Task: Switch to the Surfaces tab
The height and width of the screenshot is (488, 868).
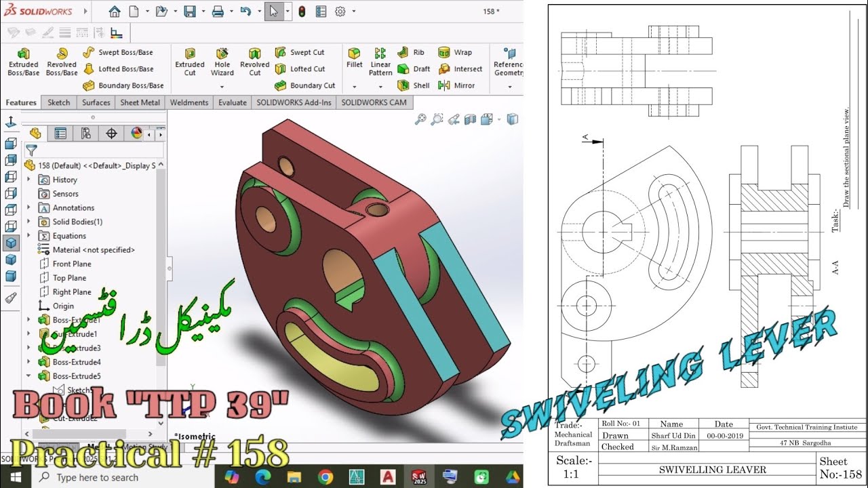Action: click(x=96, y=102)
